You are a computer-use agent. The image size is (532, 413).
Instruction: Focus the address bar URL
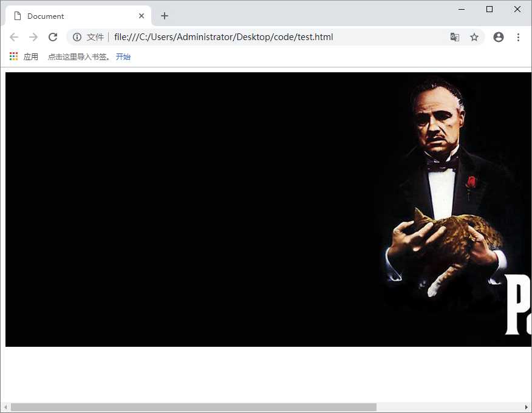pyautogui.click(x=223, y=37)
